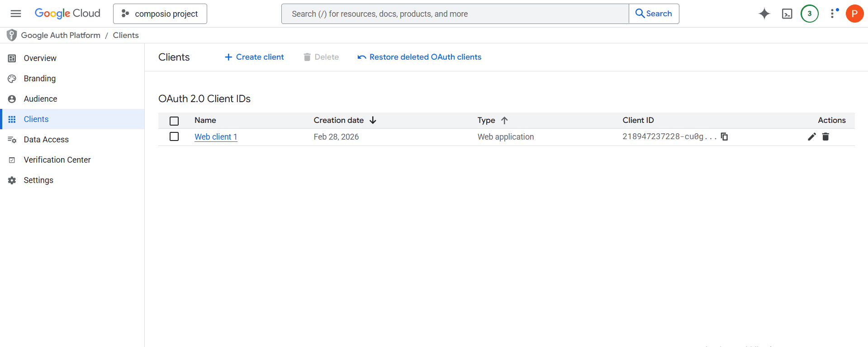This screenshot has height=347, width=868.
Task: Click Create client button
Action: tap(254, 57)
